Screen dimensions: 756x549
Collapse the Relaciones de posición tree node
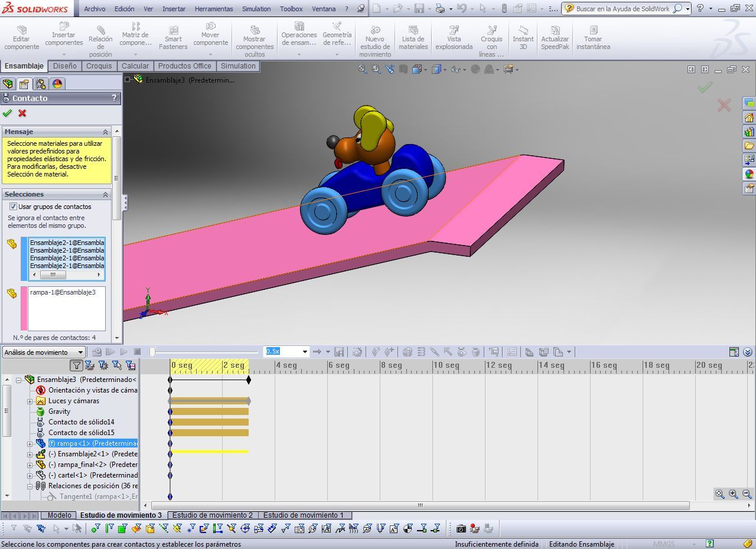[x=30, y=486]
